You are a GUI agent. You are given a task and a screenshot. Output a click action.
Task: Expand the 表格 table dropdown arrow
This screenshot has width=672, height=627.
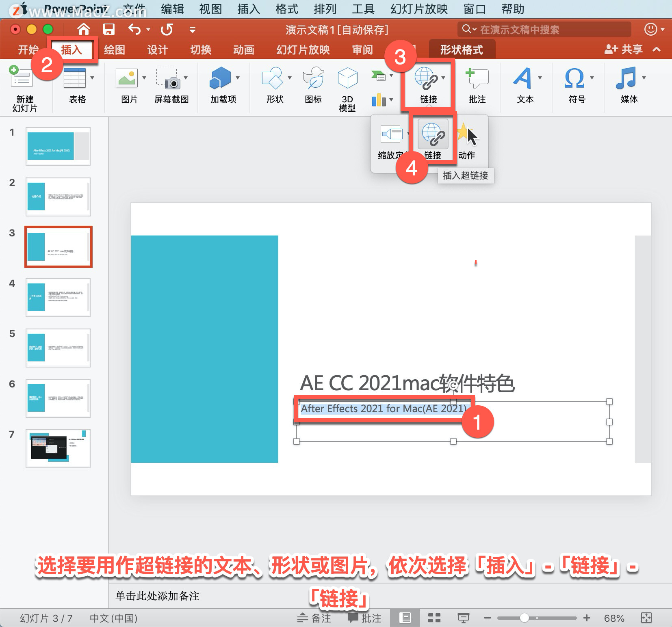[92, 78]
